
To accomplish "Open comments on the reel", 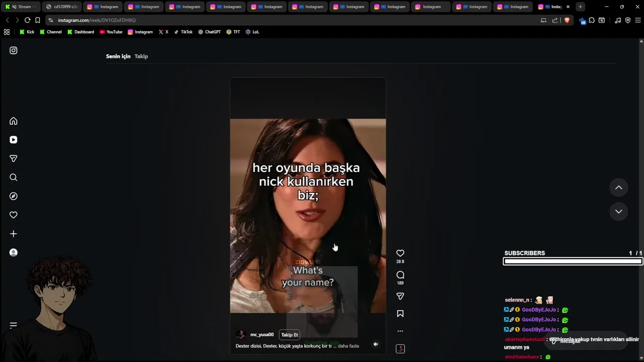I will [x=400, y=275].
